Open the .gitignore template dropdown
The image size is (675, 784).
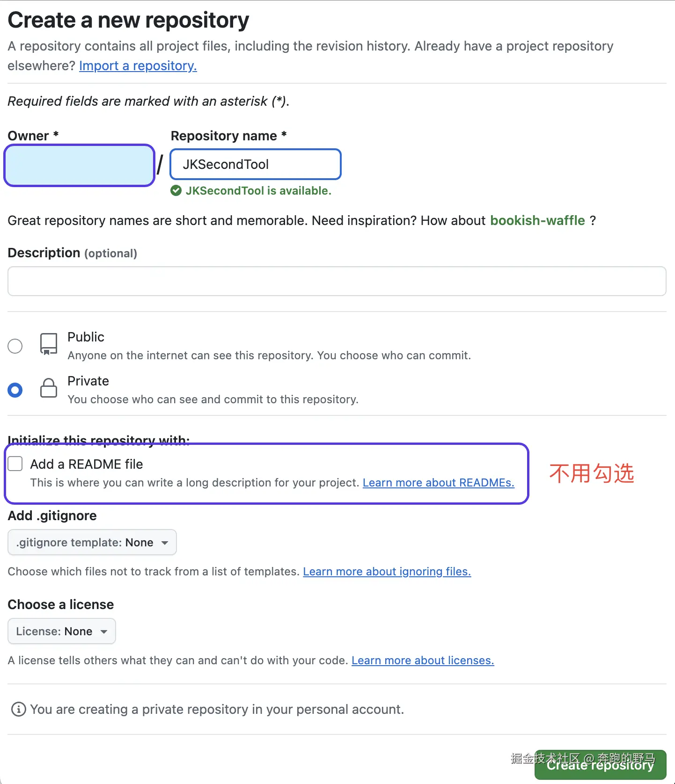point(92,542)
